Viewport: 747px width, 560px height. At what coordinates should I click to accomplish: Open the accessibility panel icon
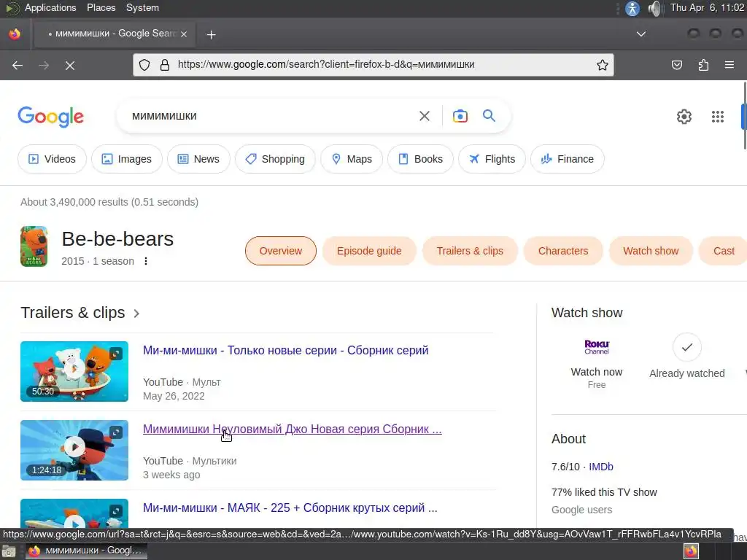(632, 8)
